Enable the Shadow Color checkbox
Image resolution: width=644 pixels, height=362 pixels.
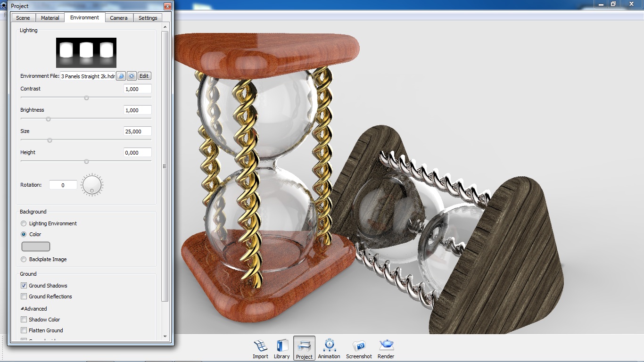24,320
